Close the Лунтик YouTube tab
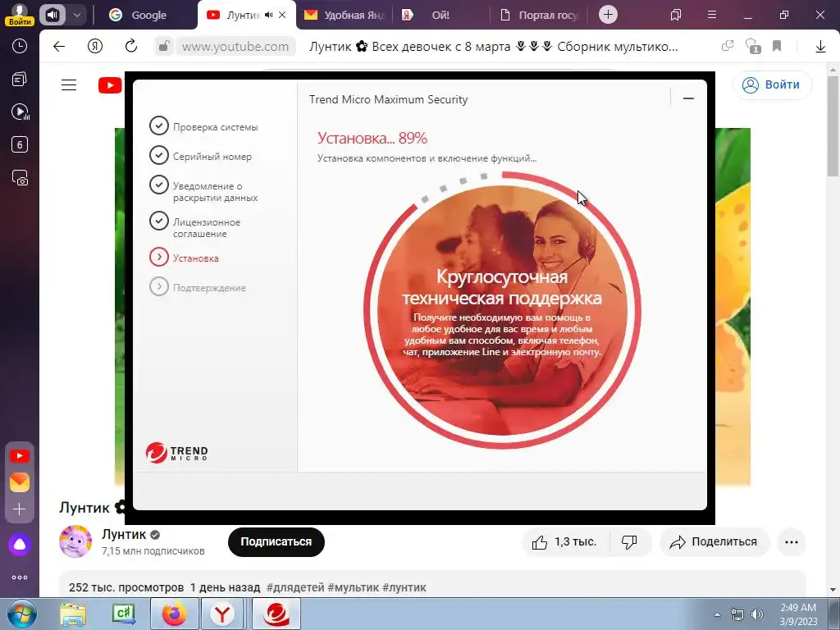Viewport: 840px width, 630px height. (282, 15)
